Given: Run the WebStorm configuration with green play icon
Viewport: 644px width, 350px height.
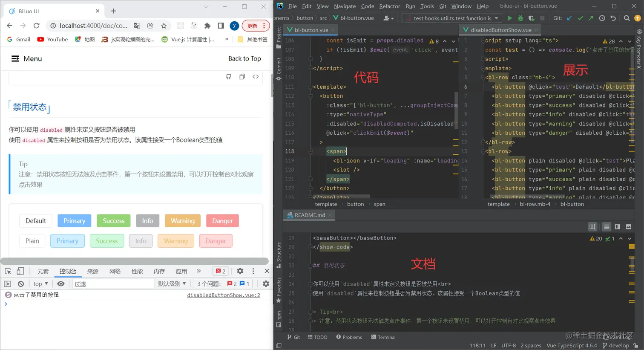Looking at the screenshot, I should [510, 18].
